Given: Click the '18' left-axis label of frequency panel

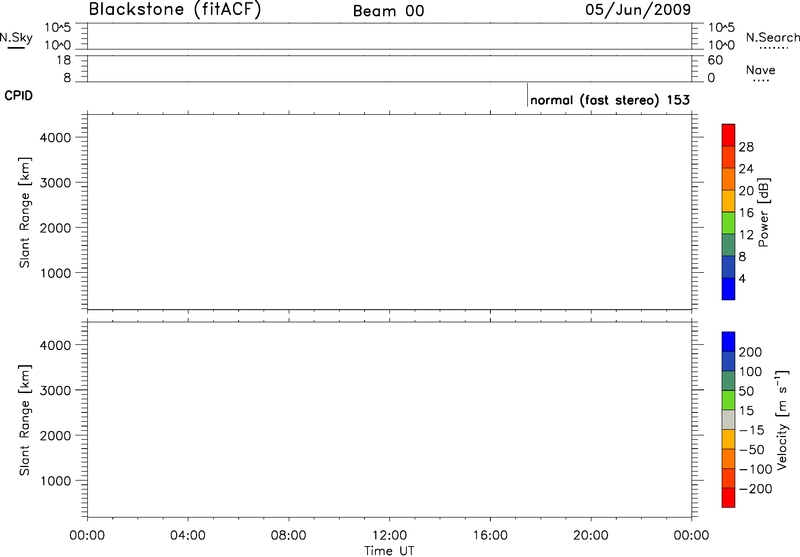Looking at the screenshot, I should 64,60.
